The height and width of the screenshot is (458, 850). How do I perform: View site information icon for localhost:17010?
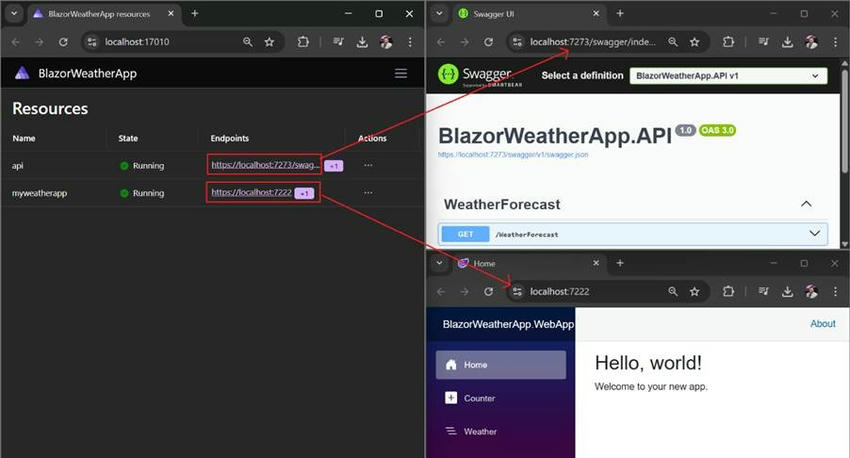92,42
